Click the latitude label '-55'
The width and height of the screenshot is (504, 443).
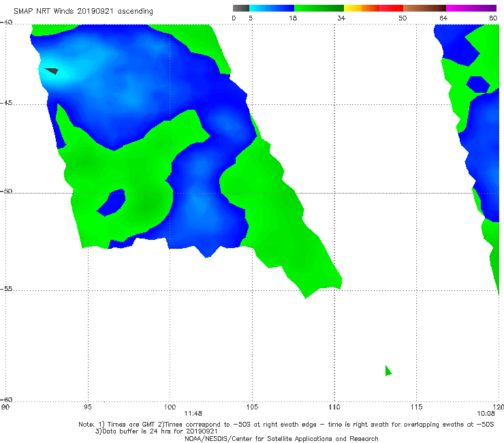6,289
